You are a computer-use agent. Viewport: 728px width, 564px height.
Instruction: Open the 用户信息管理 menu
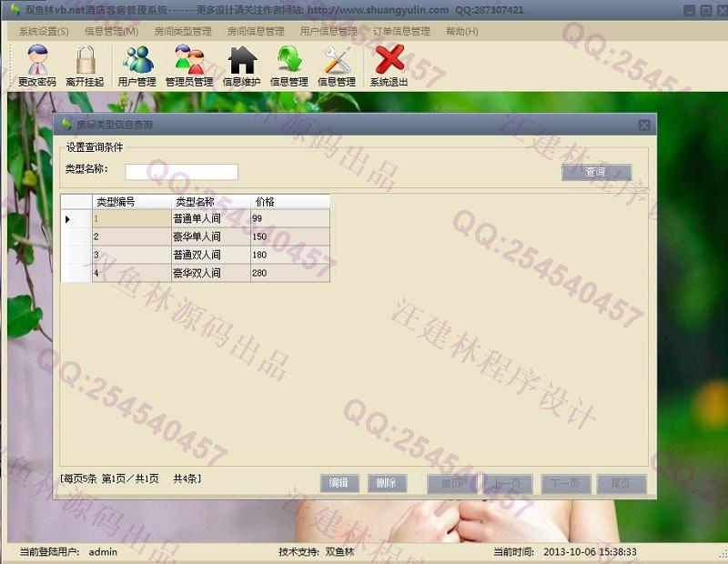pyautogui.click(x=329, y=32)
